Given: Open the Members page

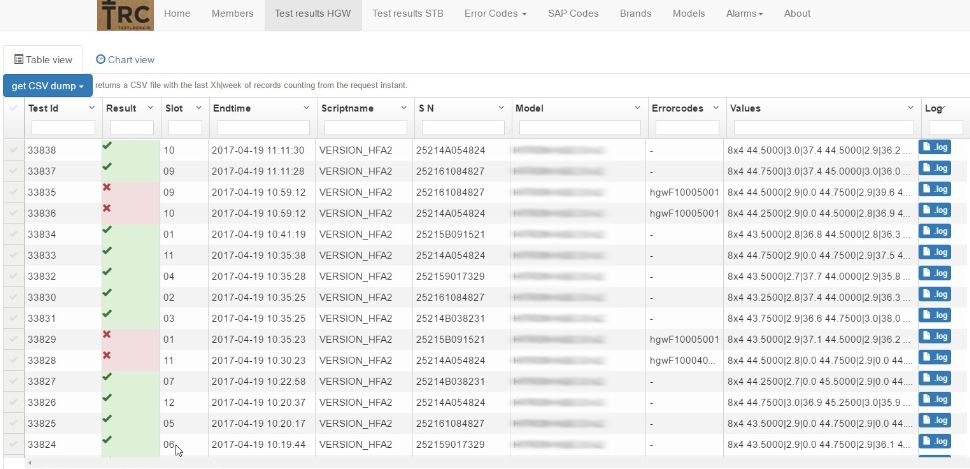Looking at the screenshot, I should [233, 14].
